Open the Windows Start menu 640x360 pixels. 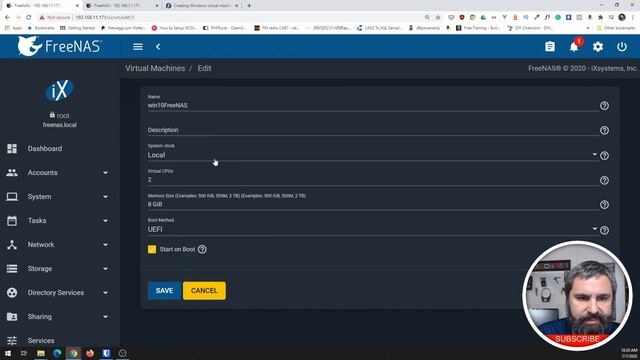tap(8, 353)
